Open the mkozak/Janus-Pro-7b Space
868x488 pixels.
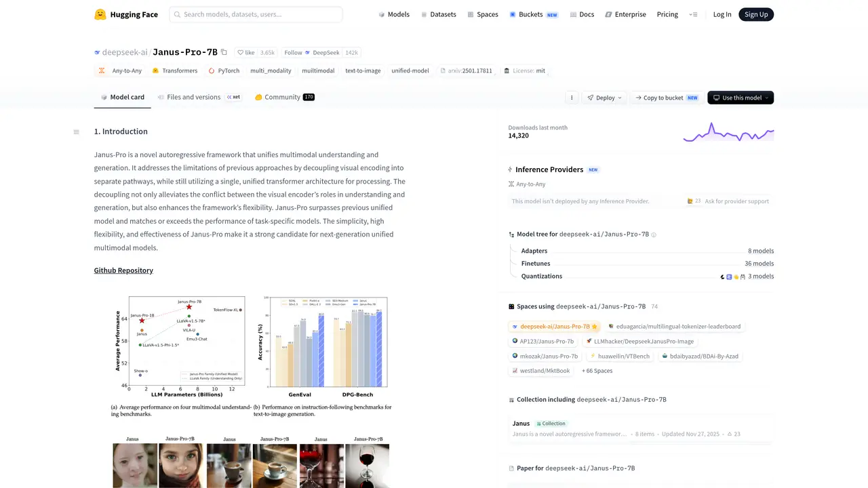tap(545, 357)
